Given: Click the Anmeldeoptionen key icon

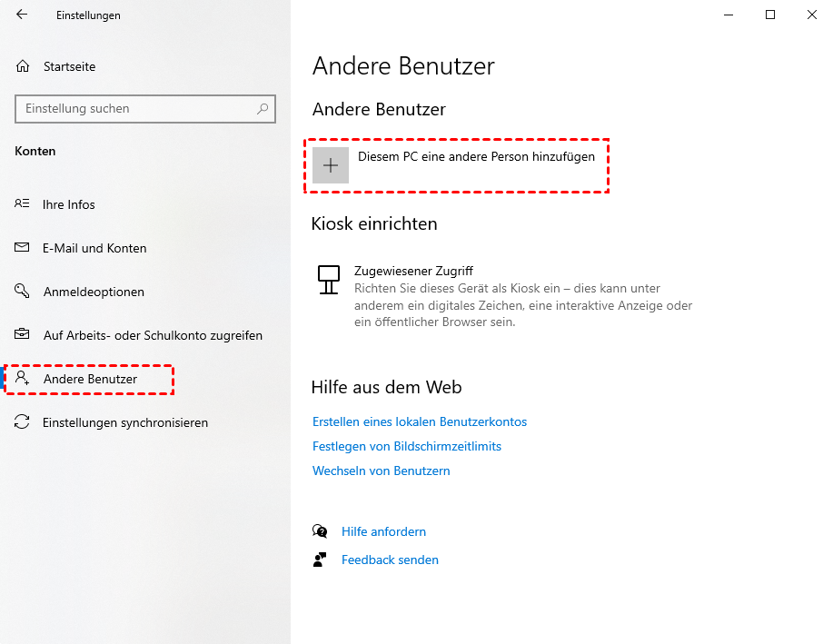Looking at the screenshot, I should tap(23, 292).
